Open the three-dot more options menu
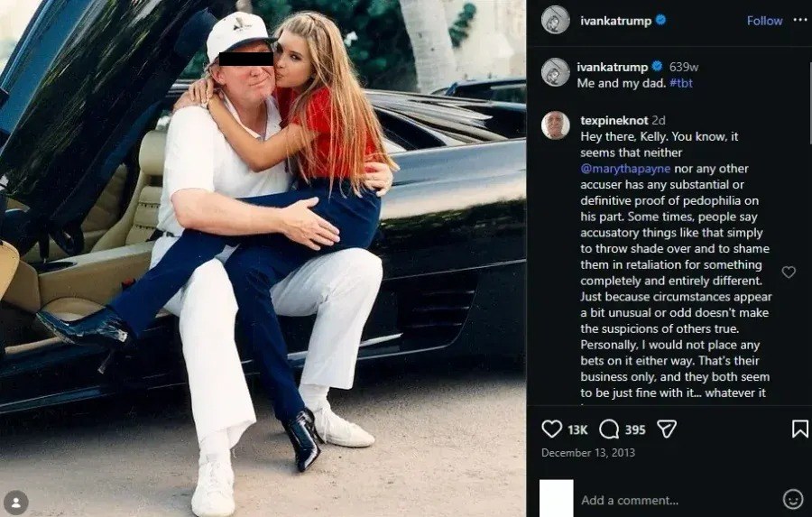812x517 pixels. click(799, 20)
